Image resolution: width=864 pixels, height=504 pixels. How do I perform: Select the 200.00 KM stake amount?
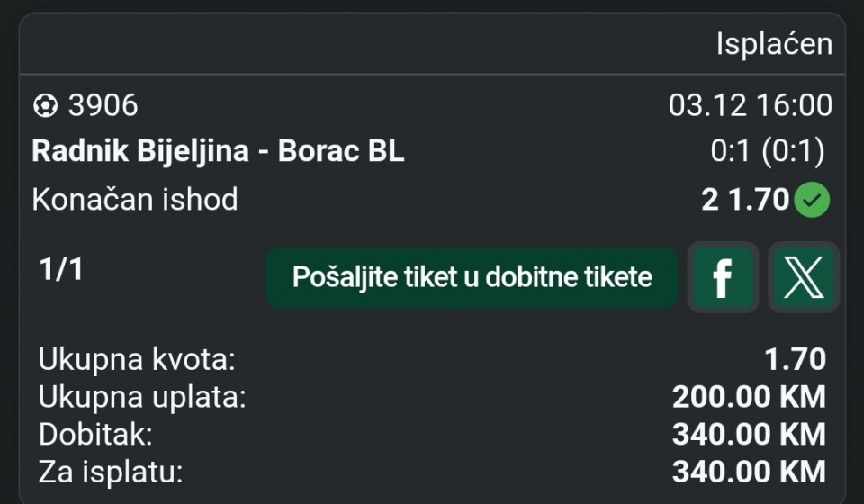click(x=749, y=397)
